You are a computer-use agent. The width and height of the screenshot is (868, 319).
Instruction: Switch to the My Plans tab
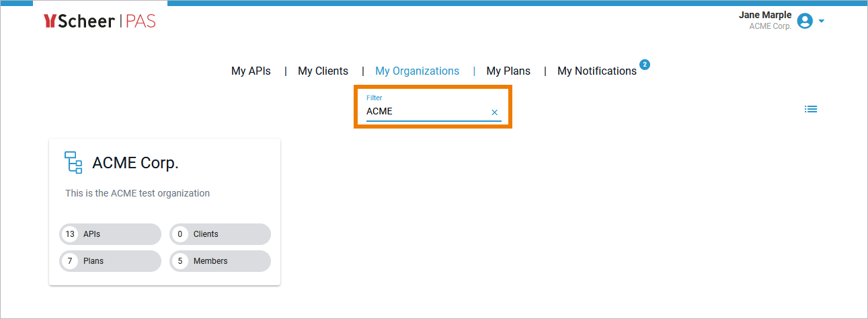click(x=508, y=71)
